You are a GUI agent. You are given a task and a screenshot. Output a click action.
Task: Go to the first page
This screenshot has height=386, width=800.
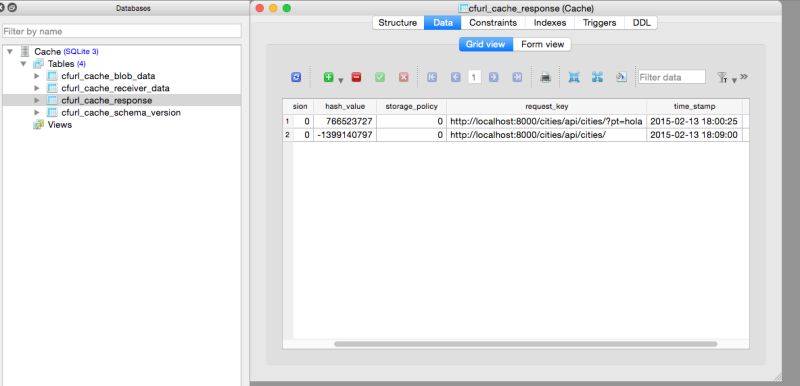[x=432, y=77]
